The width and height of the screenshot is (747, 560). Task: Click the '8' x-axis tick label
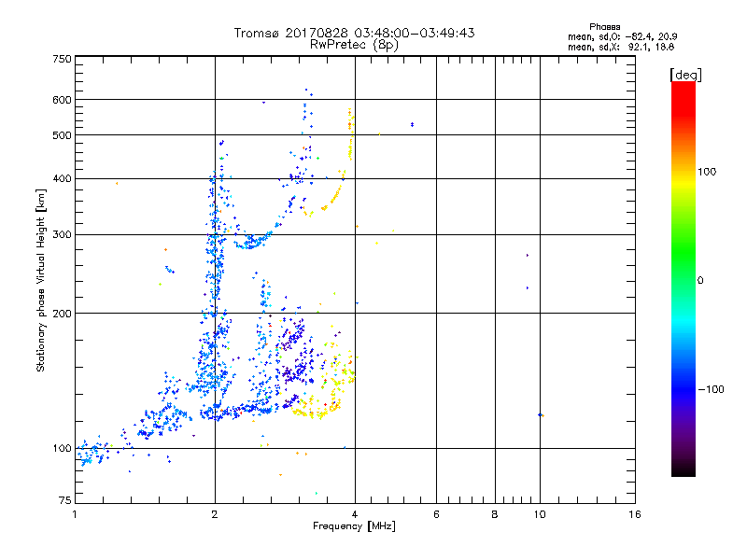(495, 514)
